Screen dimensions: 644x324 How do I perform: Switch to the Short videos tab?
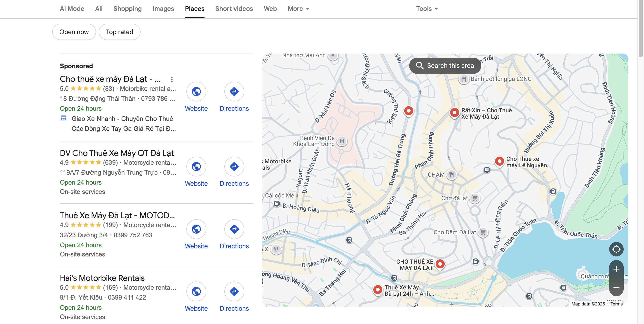234,9
